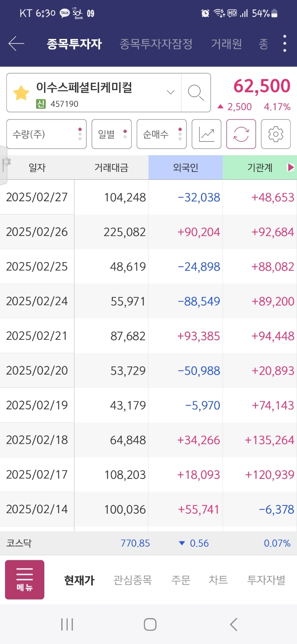Open the line chart view icon
The height and width of the screenshot is (644, 297).
pos(207,134)
